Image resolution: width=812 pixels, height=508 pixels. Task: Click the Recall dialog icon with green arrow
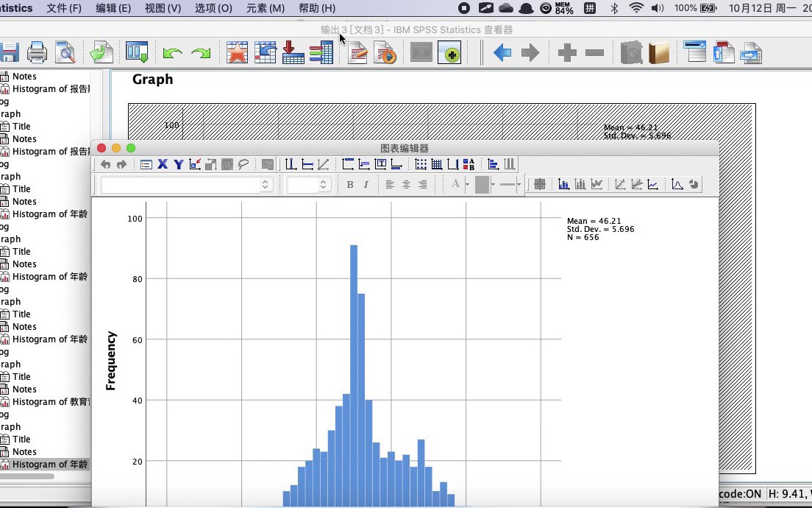pos(138,53)
